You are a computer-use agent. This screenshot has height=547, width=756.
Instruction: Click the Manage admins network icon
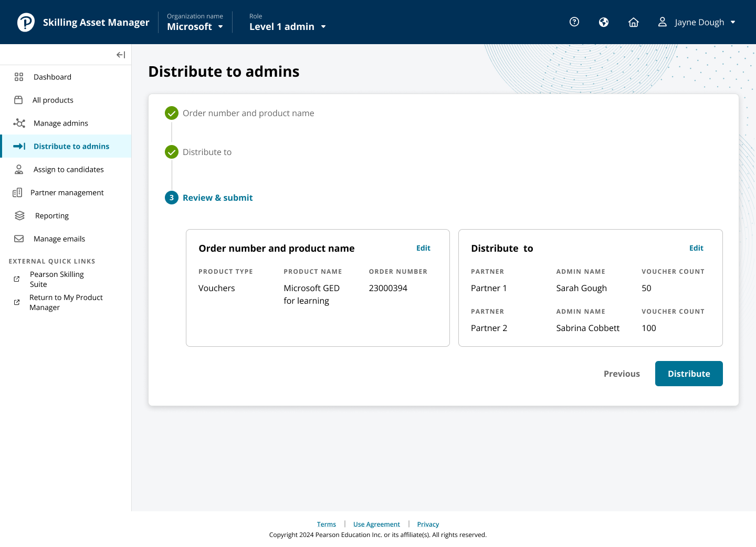[19, 123]
